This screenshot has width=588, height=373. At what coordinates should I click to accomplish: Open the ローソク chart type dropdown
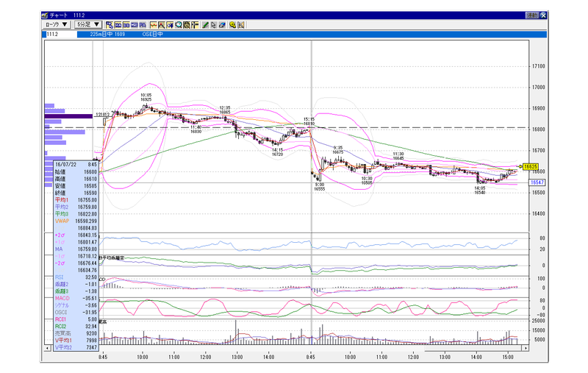pyautogui.click(x=57, y=25)
